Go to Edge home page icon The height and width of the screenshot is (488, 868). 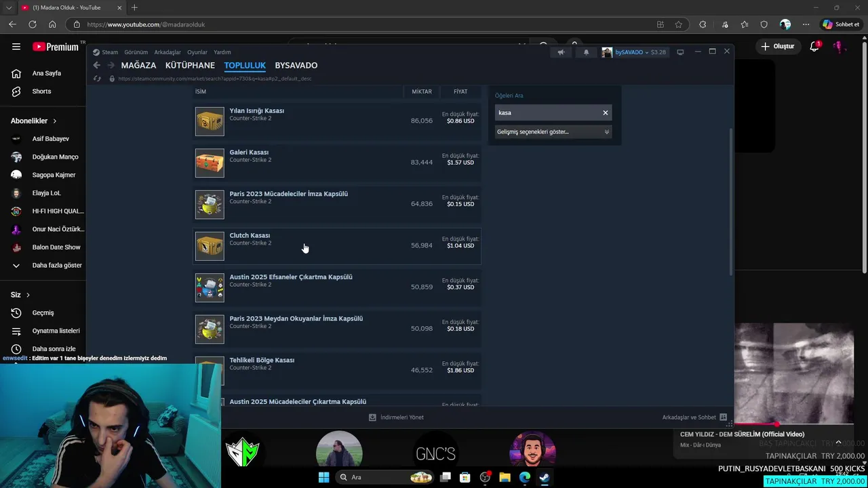click(52, 24)
